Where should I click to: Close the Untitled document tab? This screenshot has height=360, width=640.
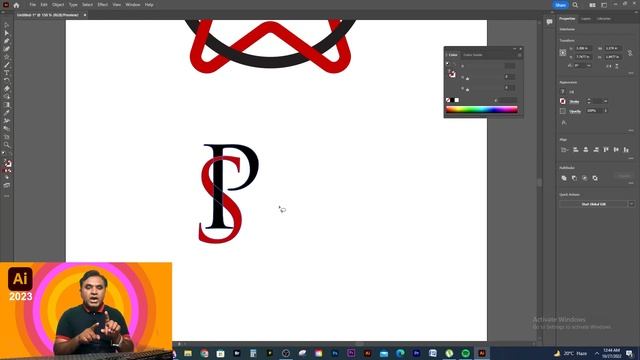pos(85,15)
